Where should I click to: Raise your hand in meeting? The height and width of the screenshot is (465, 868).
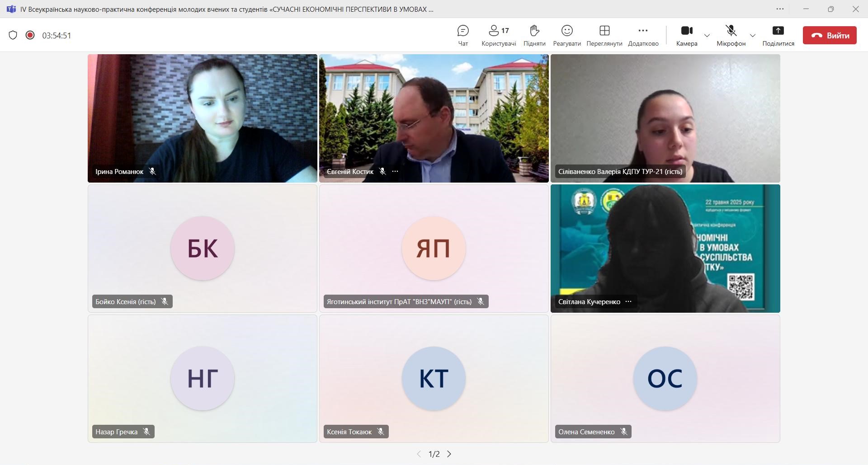click(x=534, y=36)
